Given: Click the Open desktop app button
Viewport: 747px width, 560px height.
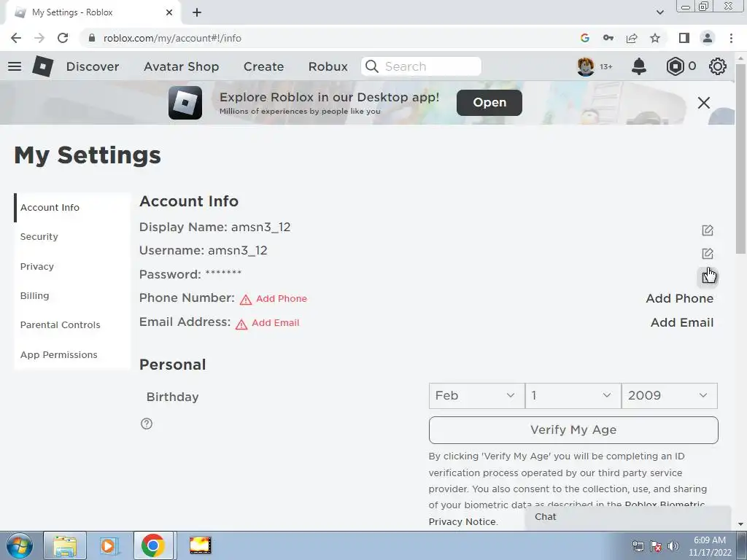Looking at the screenshot, I should pyautogui.click(x=489, y=103).
